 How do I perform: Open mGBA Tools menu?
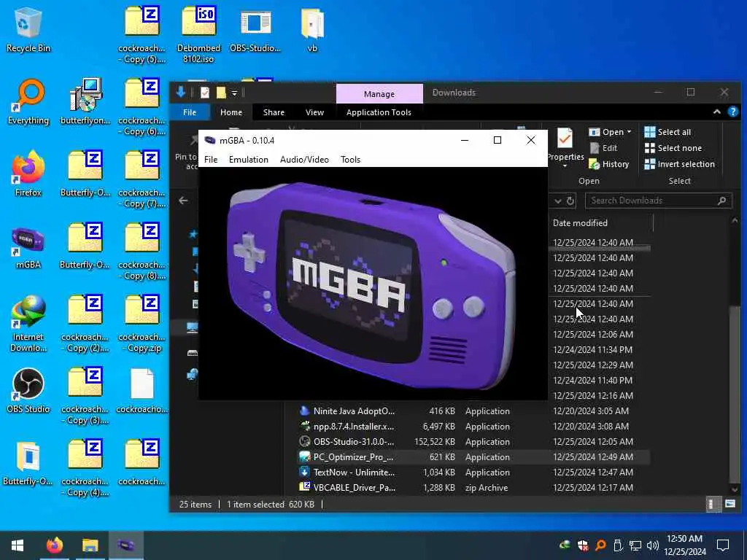click(351, 160)
